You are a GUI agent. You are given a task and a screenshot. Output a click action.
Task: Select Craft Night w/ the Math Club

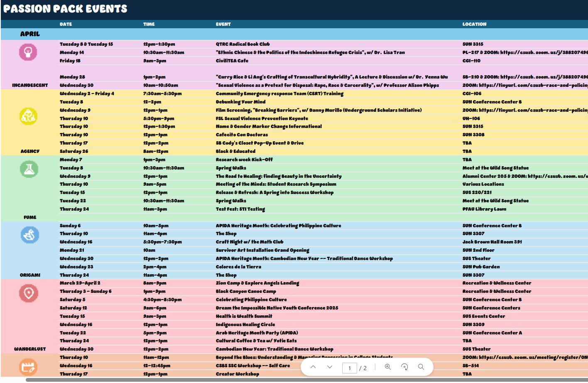pyautogui.click(x=250, y=242)
